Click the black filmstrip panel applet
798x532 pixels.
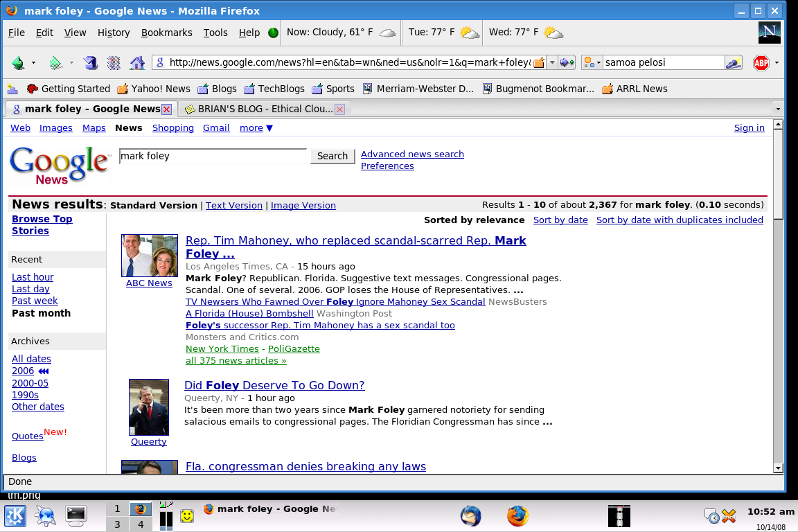pyautogui.click(x=619, y=516)
